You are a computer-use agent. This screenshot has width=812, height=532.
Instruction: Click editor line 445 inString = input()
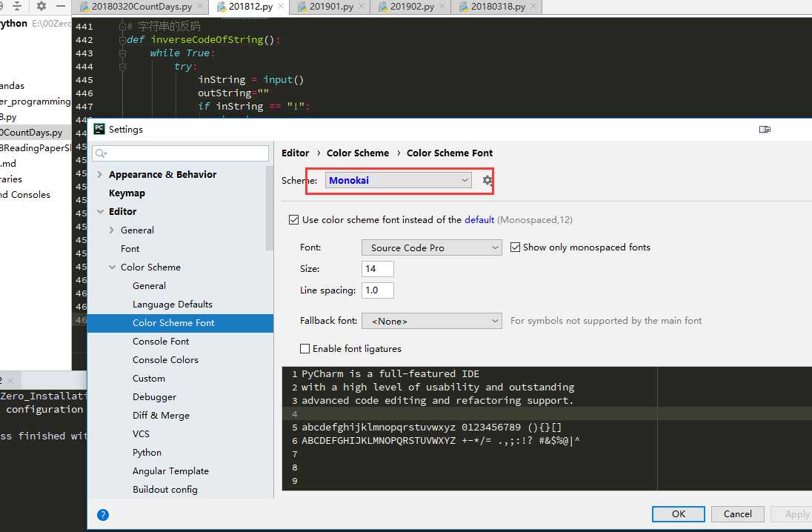(250, 80)
